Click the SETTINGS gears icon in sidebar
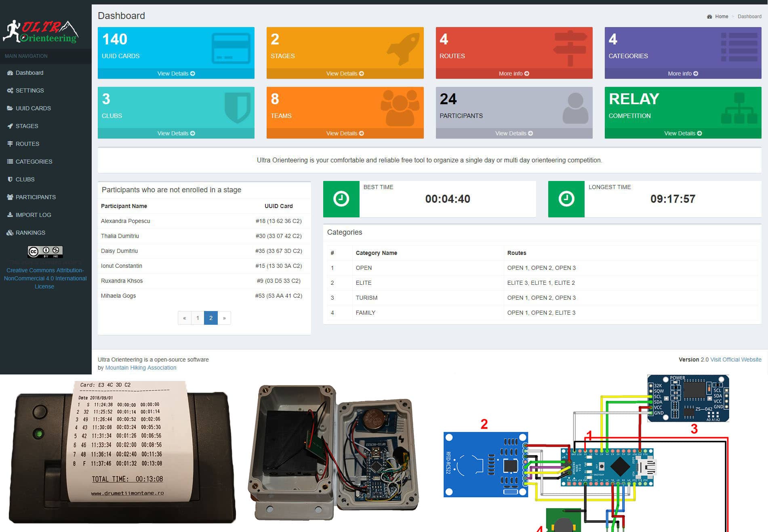 [x=10, y=90]
